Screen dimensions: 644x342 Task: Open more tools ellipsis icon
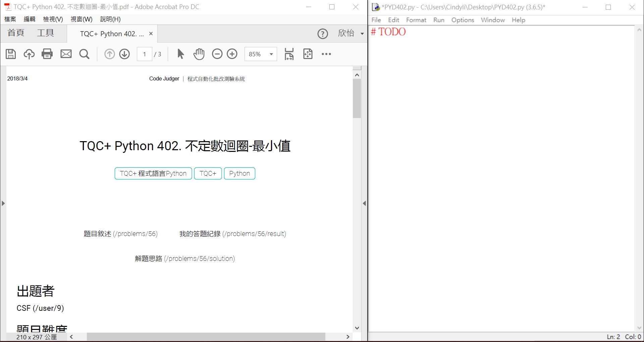326,54
